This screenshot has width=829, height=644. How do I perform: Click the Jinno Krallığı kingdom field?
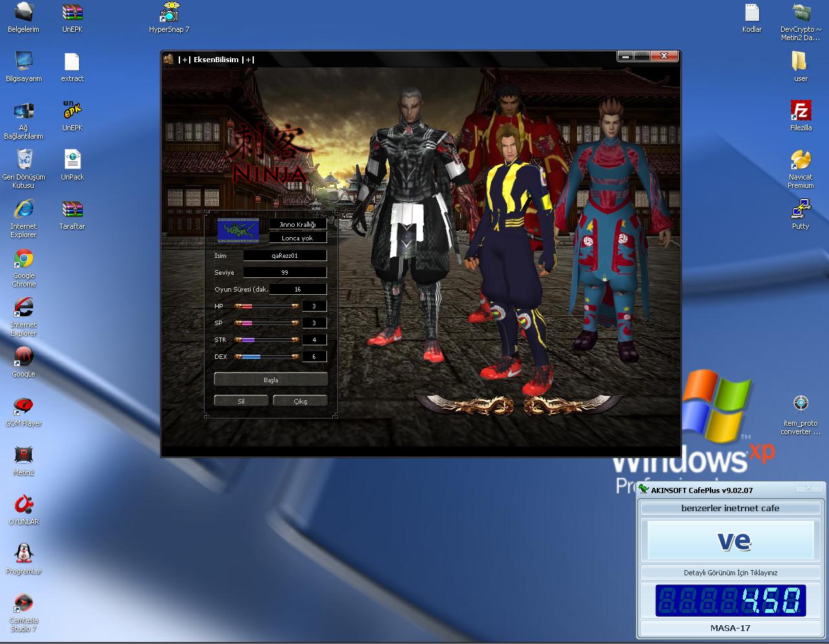pos(298,224)
